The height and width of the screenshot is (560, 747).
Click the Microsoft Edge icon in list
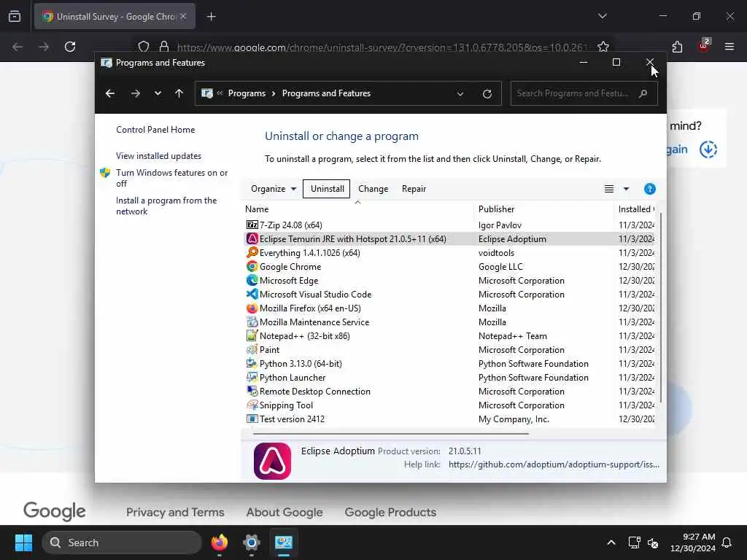pos(252,280)
